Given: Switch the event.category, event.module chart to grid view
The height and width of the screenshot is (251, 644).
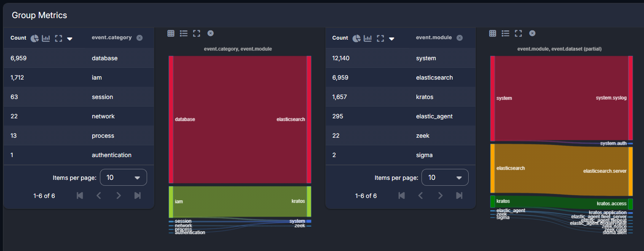Looking at the screenshot, I should pyautogui.click(x=171, y=33).
